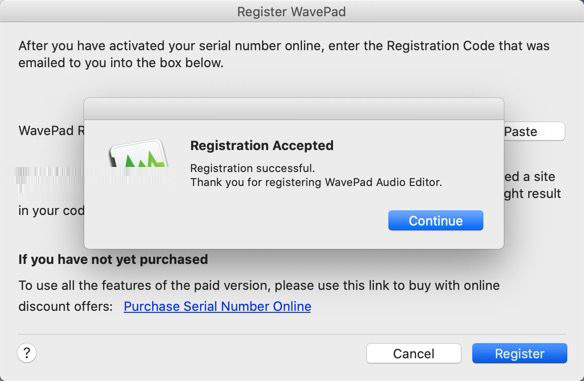Click the Cancel button

413,353
